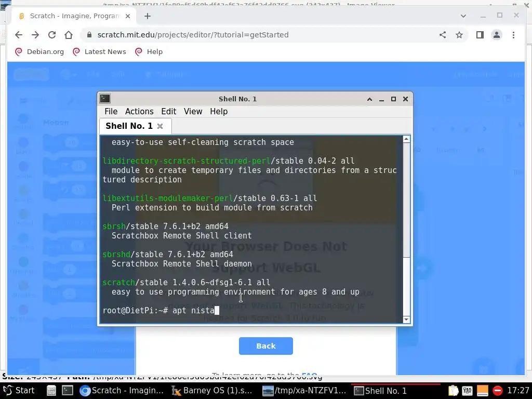This screenshot has height=399, width=532.
Task: Open the browser home page
Action: 69,35
